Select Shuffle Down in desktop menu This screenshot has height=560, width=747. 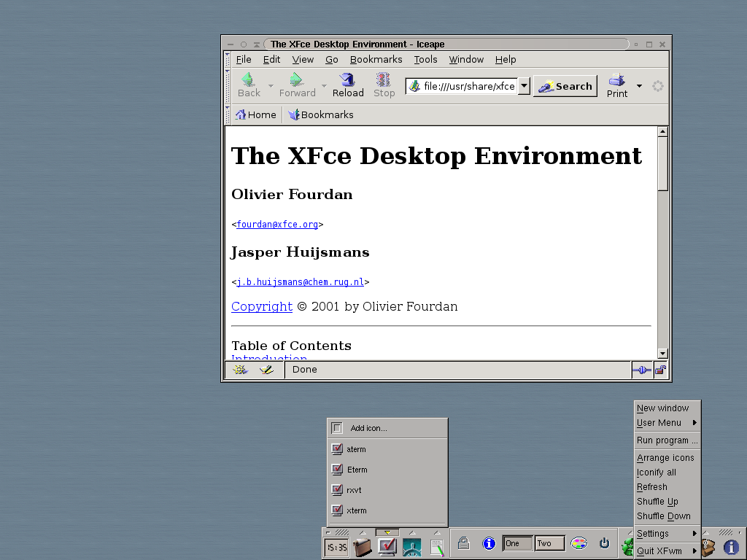667,516
